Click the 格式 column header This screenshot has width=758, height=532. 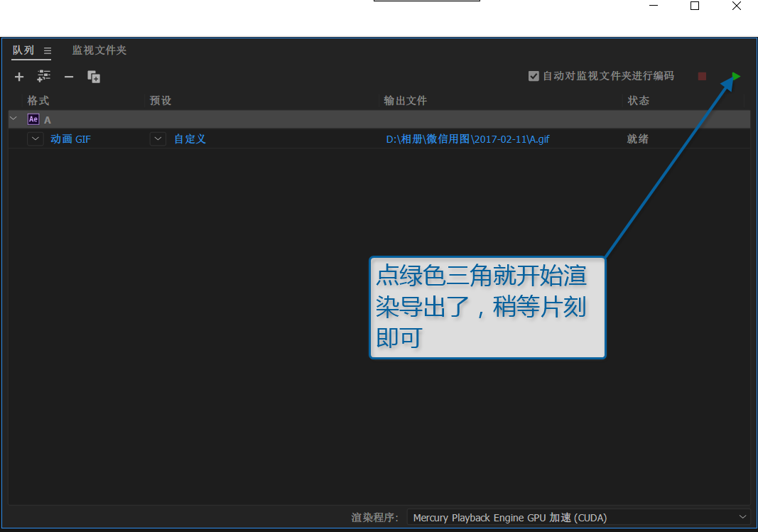[x=38, y=101]
